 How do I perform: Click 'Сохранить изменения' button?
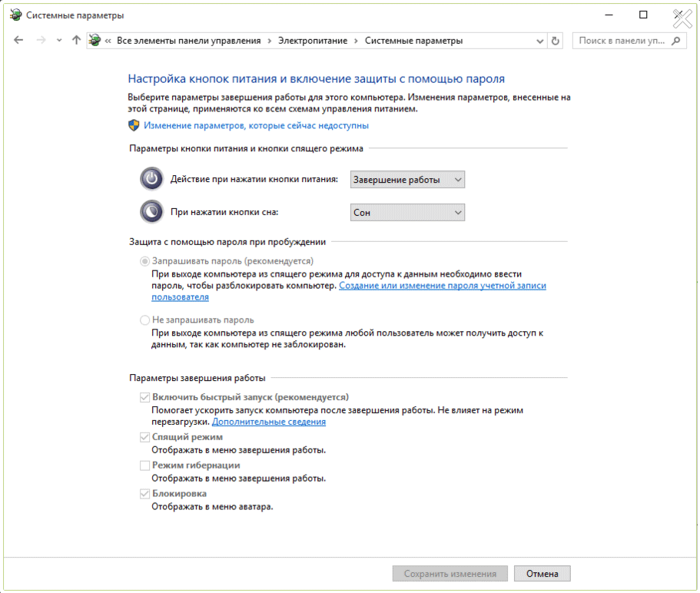coord(450,574)
